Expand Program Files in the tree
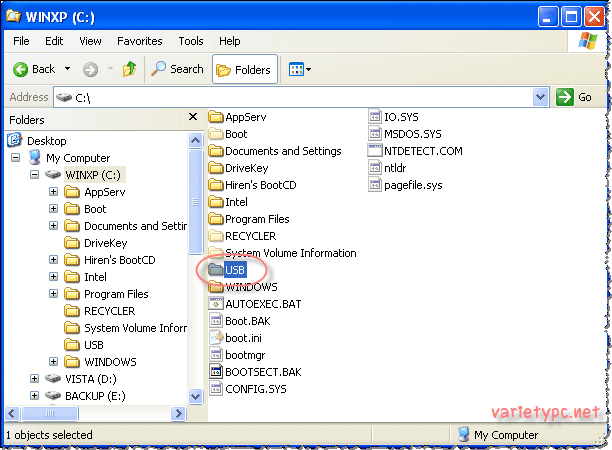 53,293
